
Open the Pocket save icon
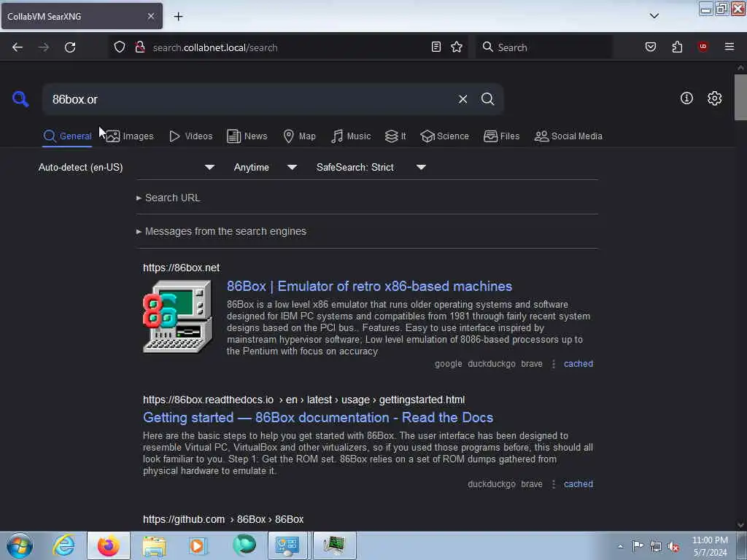click(x=650, y=47)
